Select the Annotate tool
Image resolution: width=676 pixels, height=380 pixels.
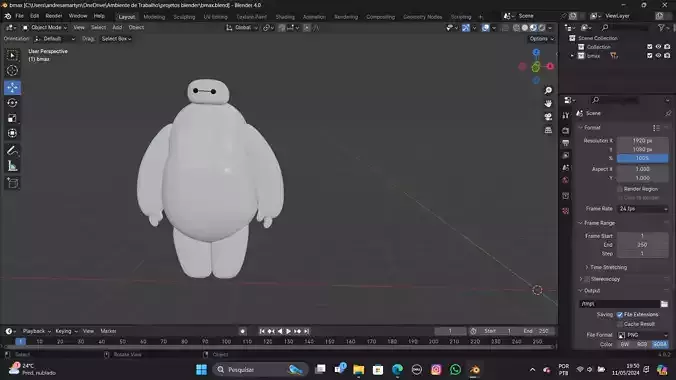coord(12,151)
